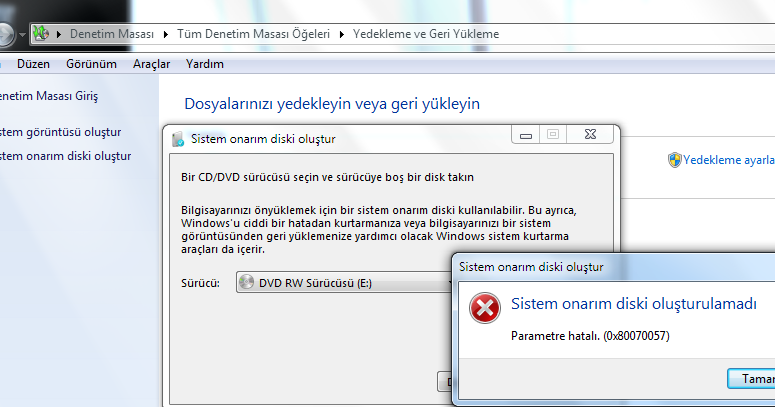This screenshot has height=407, width=775.
Task: Click the shield icon beside Yedekleme ayarları
Action: pos(675,160)
